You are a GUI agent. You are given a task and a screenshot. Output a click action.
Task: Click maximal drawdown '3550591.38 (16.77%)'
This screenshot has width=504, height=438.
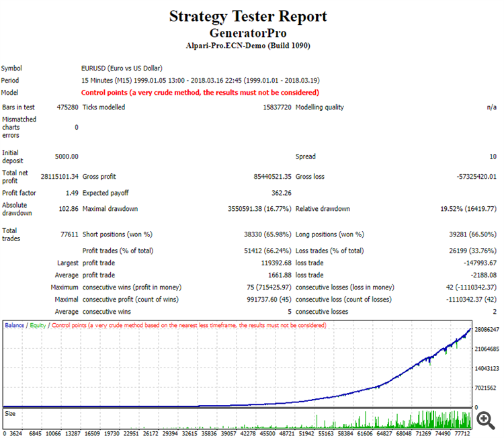(259, 209)
